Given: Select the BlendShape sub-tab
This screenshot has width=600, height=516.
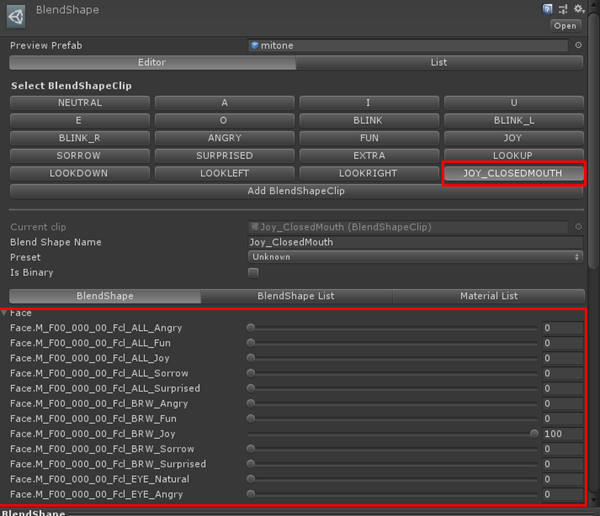Looking at the screenshot, I should 105,296.
